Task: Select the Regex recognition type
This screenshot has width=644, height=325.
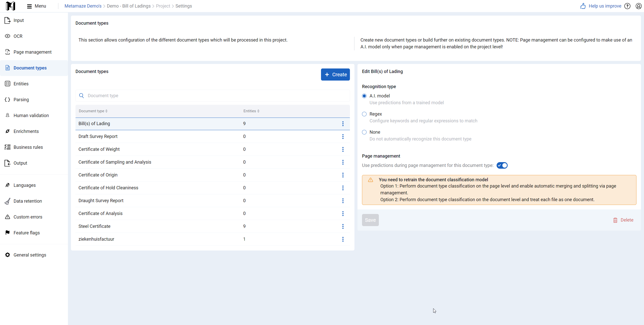Action: coord(364,114)
